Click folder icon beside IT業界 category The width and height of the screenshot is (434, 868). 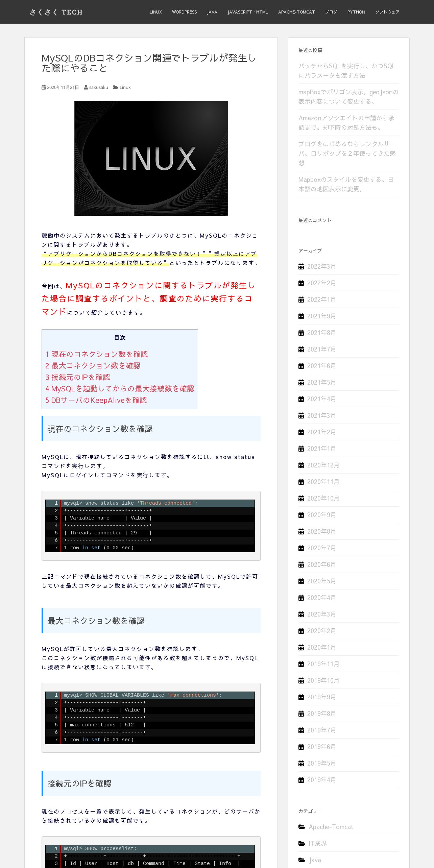302,843
